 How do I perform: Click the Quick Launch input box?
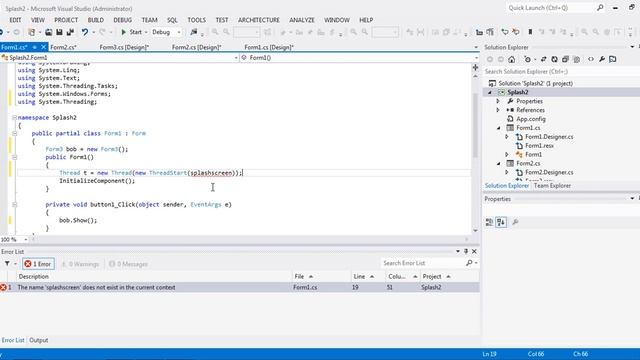pyautogui.click(x=550, y=8)
